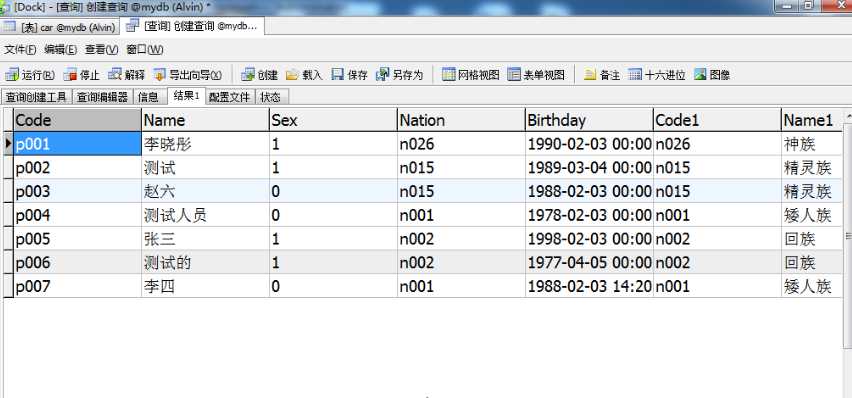Click the name cell 李晓彤
This screenshot has height=398, width=852.
pyautogui.click(x=205, y=144)
